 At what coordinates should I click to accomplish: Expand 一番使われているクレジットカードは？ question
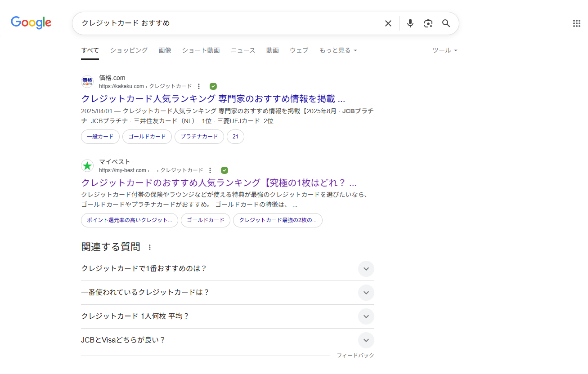click(x=228, y=293)
